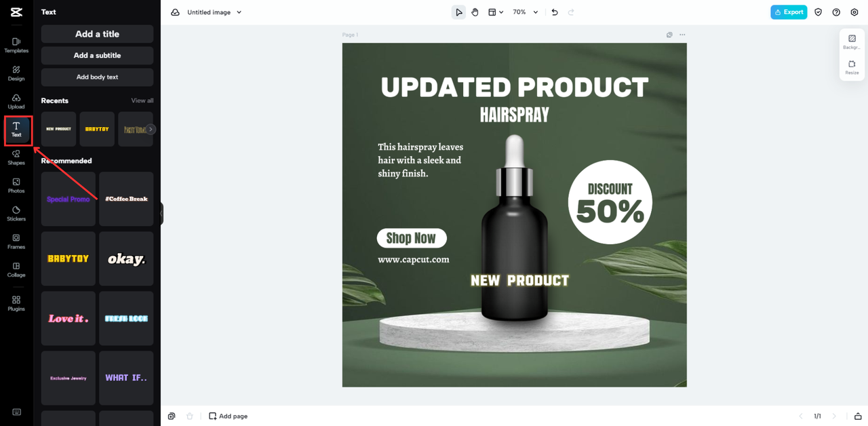Open the Background panel on right
The image size is (868, 426).
852,42
